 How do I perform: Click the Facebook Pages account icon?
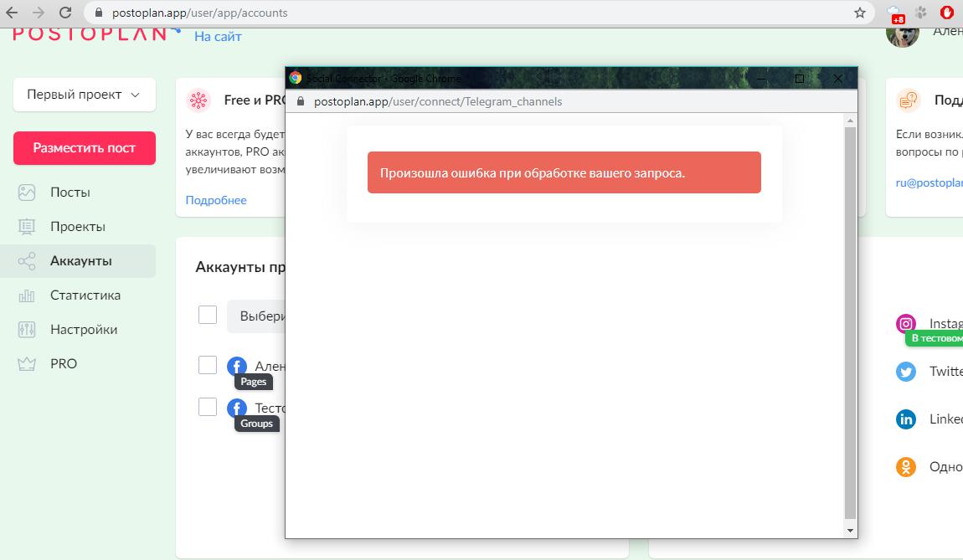click(237, 366)
